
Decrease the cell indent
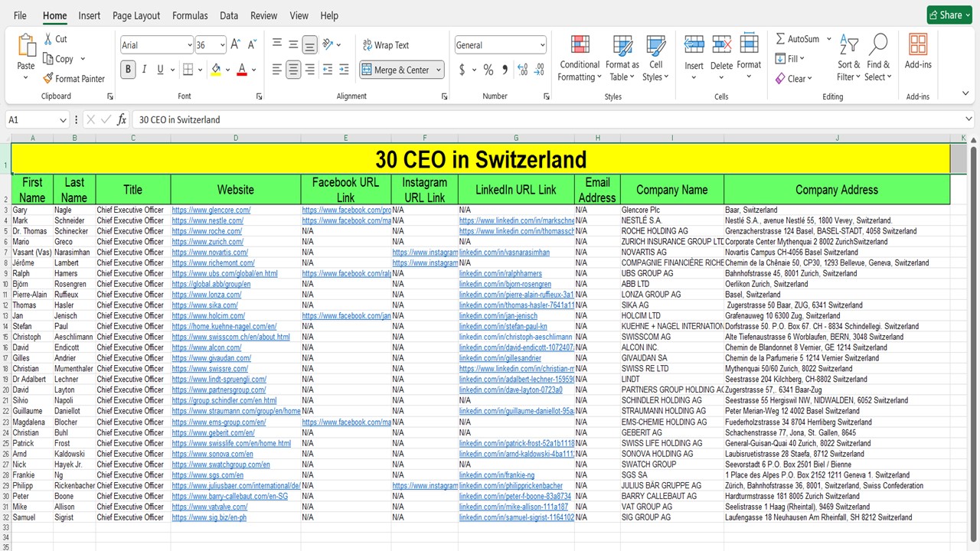pos(328,70)
